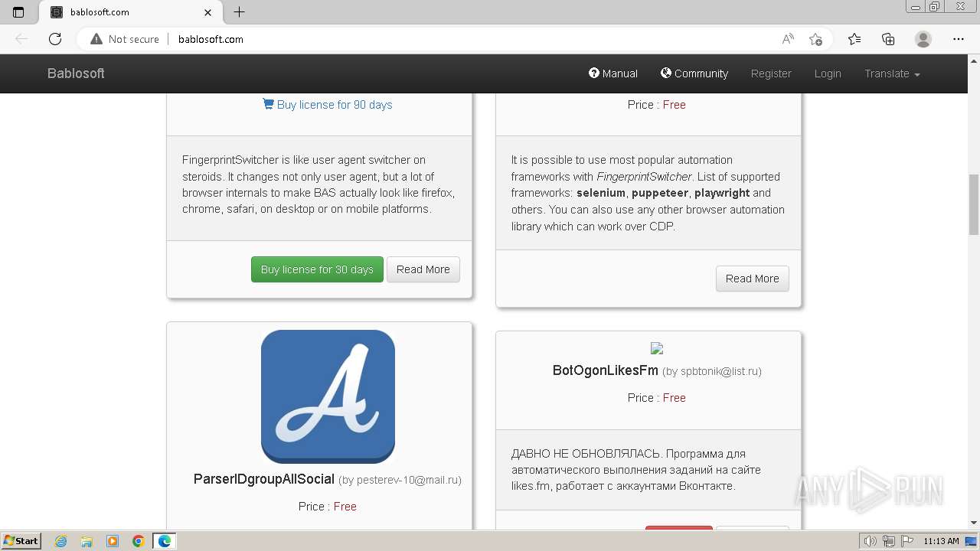Screen dimensions: 980x551
Task: Click the BotOgonLikesFm broken image
Action: click(657, 348)
